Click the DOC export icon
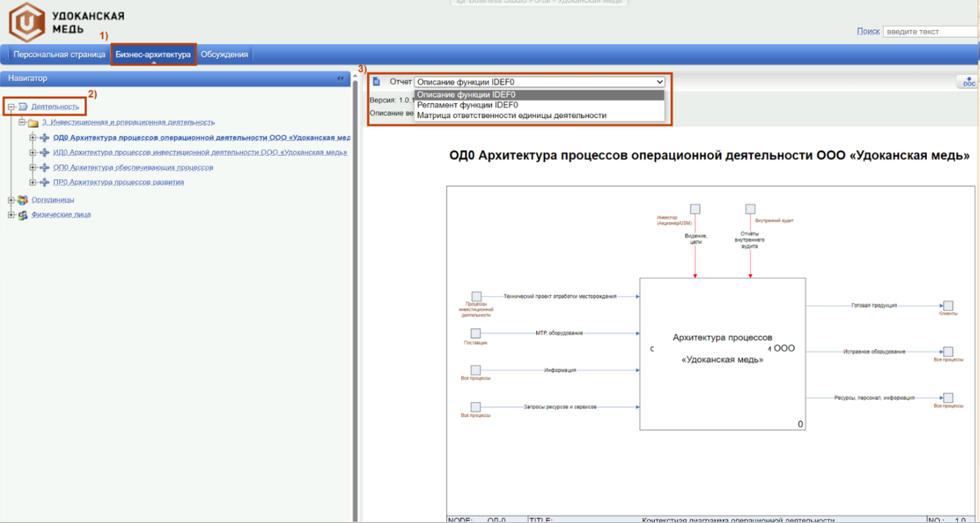This screenshot has height=523, width=980. (x=968, y=81)
